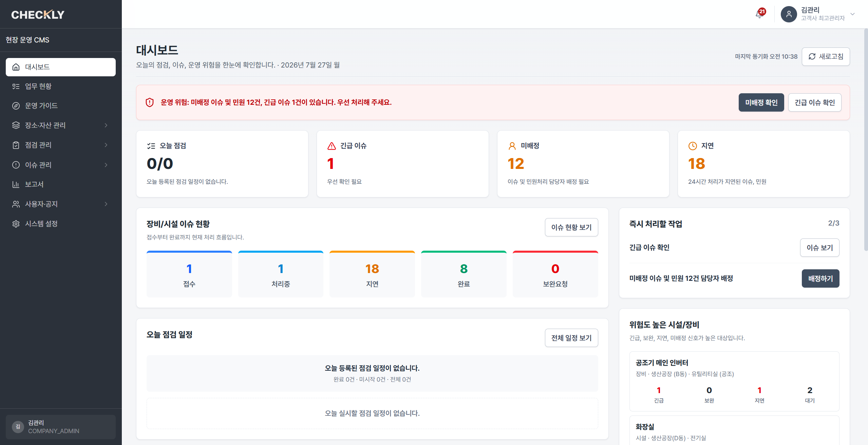Click 현장 운영 CMS sidebar title

27,40
